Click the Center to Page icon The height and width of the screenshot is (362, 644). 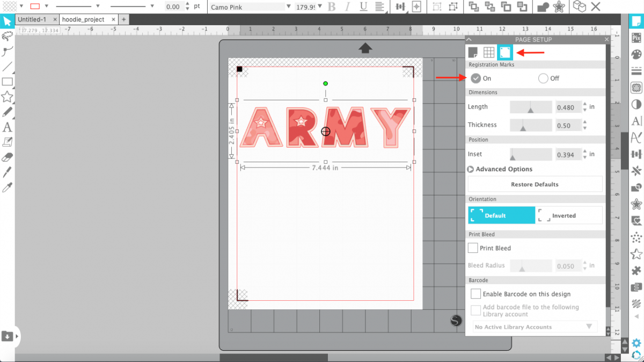click(x=416, y=6)
